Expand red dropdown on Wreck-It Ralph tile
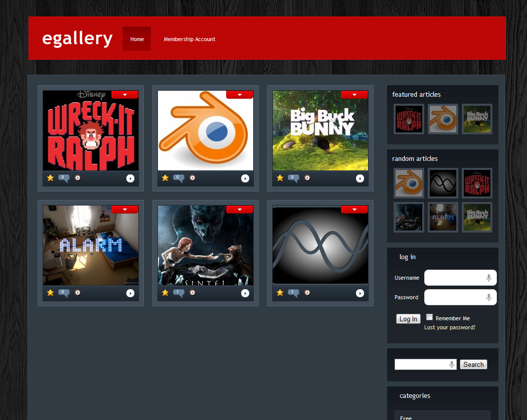 (x=124, y=95)
